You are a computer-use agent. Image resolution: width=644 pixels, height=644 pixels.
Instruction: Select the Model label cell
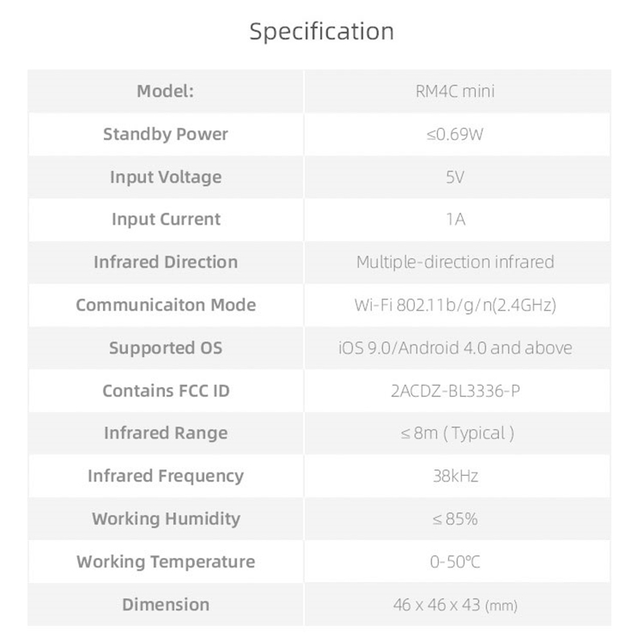166,91
